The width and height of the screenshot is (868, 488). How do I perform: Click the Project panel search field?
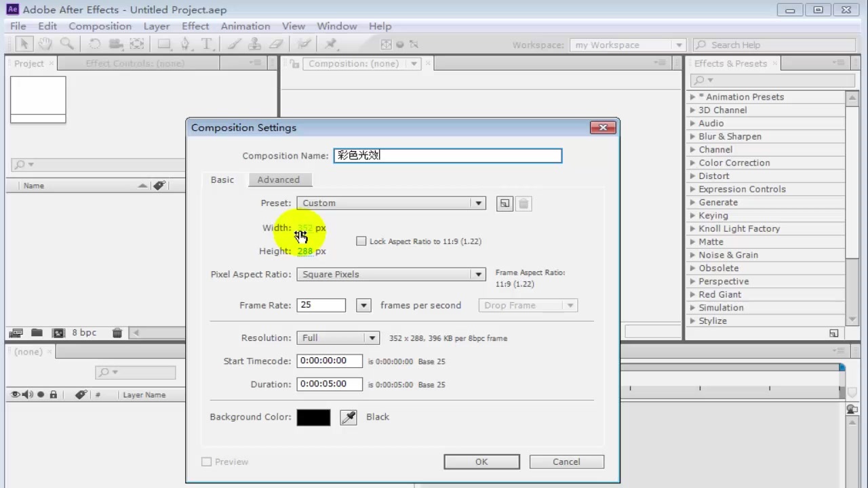[x=98, y=165]
